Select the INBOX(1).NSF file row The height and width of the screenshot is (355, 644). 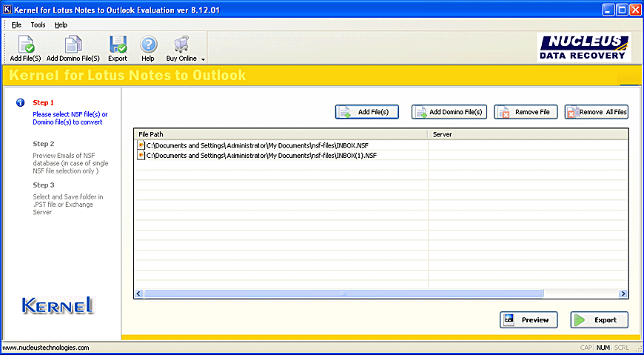coord(380,155)
